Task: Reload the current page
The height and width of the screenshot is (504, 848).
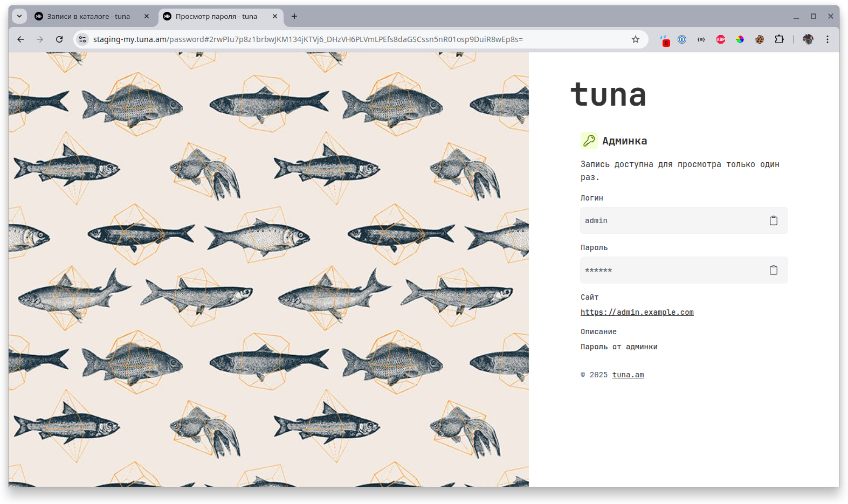Action: click(59, 39)
